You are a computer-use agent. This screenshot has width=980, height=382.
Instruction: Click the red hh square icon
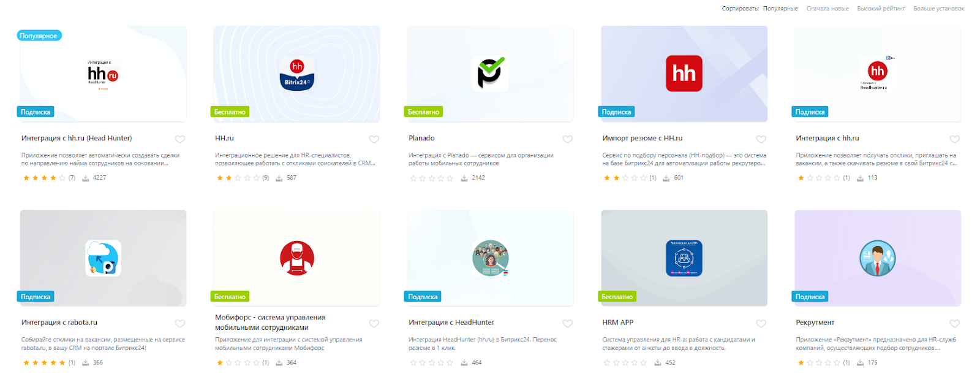pos(684,74)
